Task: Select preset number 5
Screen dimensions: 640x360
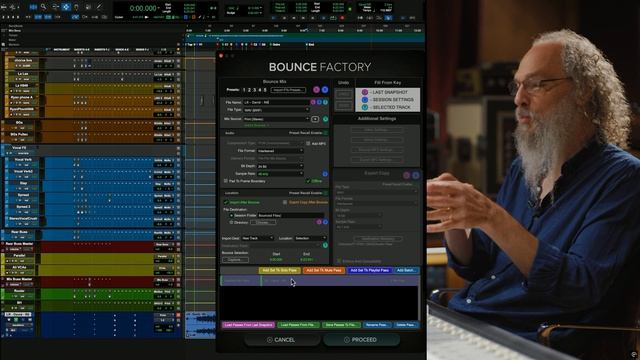Action: click(265, 90)
